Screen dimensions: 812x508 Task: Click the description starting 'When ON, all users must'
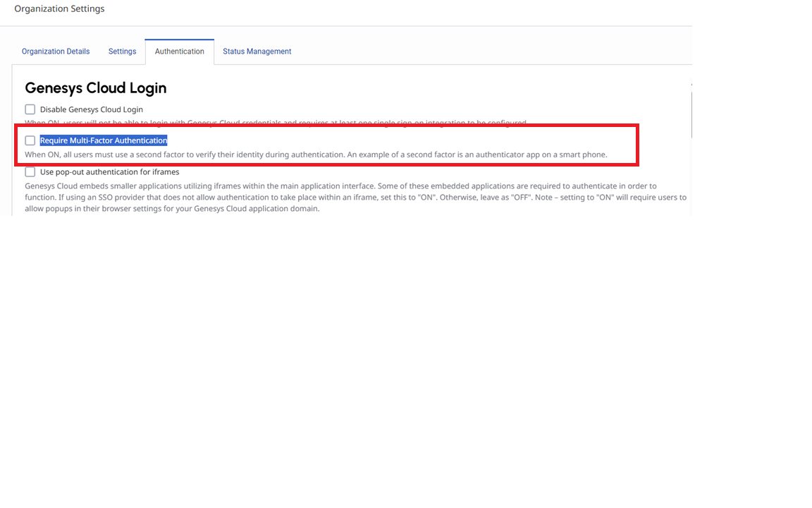coord(316,155)
